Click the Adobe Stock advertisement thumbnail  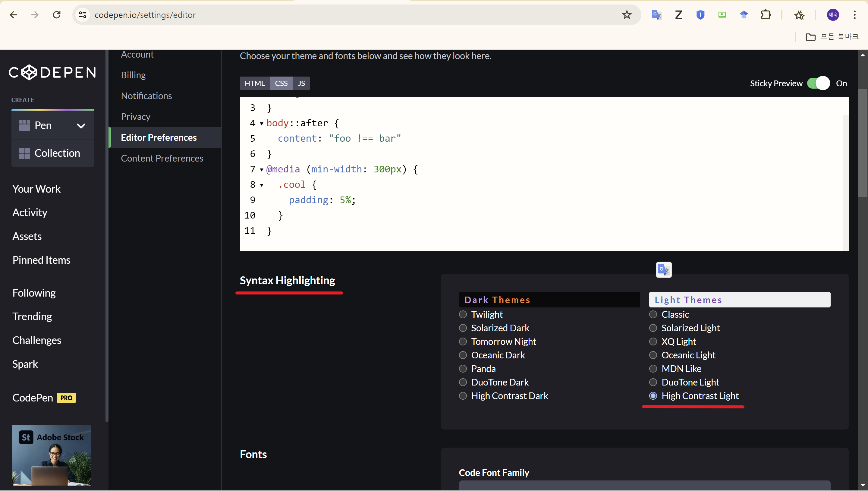pos(52,455)
